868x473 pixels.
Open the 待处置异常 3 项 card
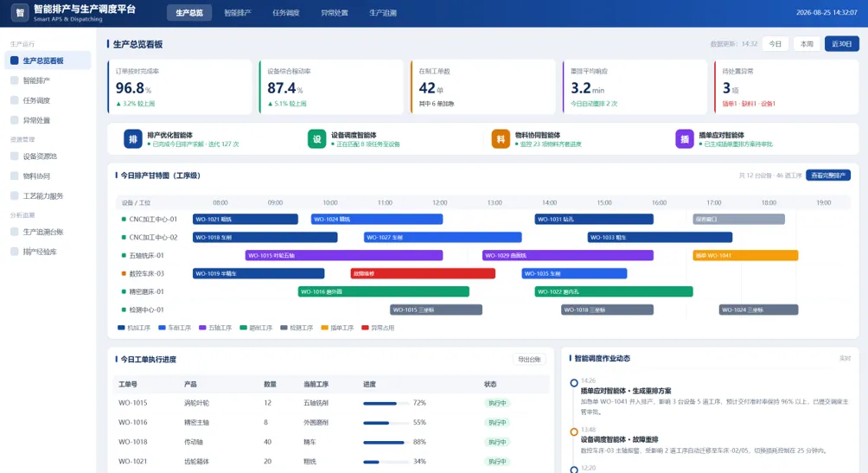click(x=787, y=87)
